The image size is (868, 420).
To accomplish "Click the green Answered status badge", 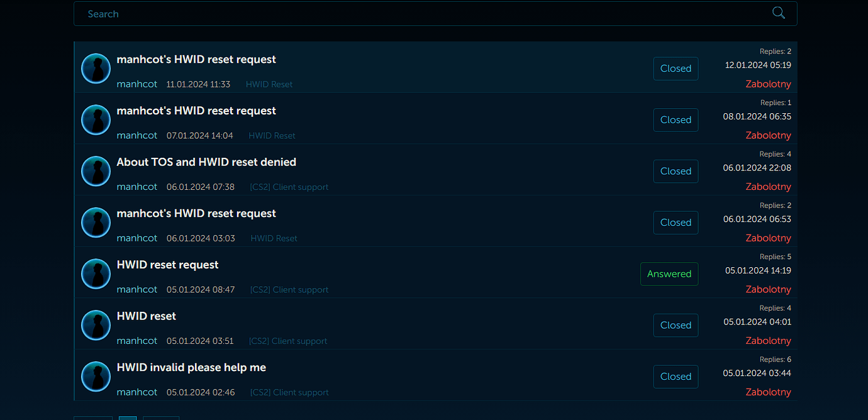I will [x=669, y=274].
